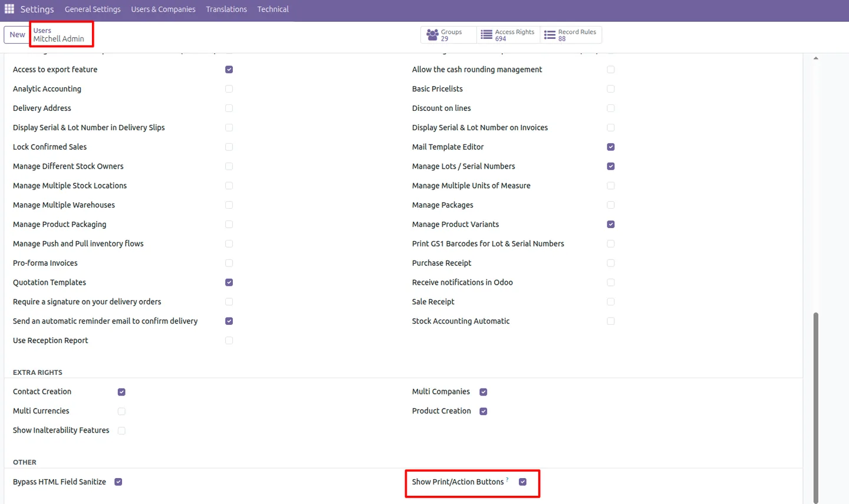This screenshot has height=504, width=849.
Task: Uncheck Contact Creation checkbox
Action: 121,392
